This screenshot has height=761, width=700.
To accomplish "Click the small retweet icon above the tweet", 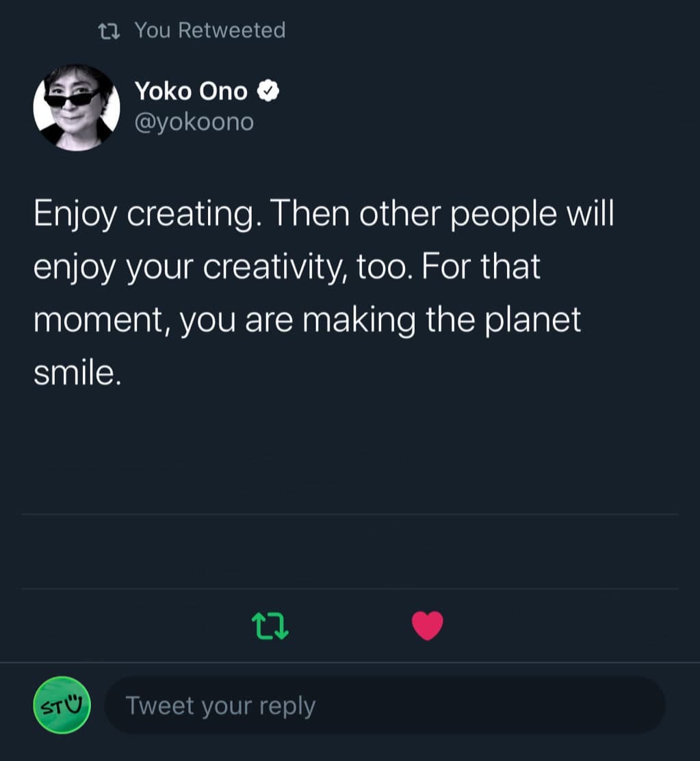I will tap(107, 30).
